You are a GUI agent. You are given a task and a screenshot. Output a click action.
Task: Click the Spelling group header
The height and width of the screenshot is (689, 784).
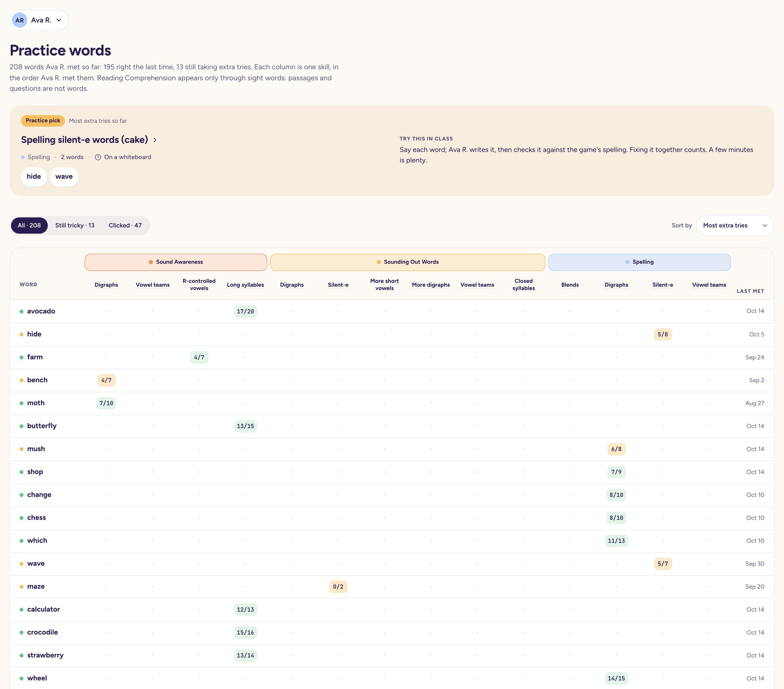pyautogui.click(x=639, y=262)
